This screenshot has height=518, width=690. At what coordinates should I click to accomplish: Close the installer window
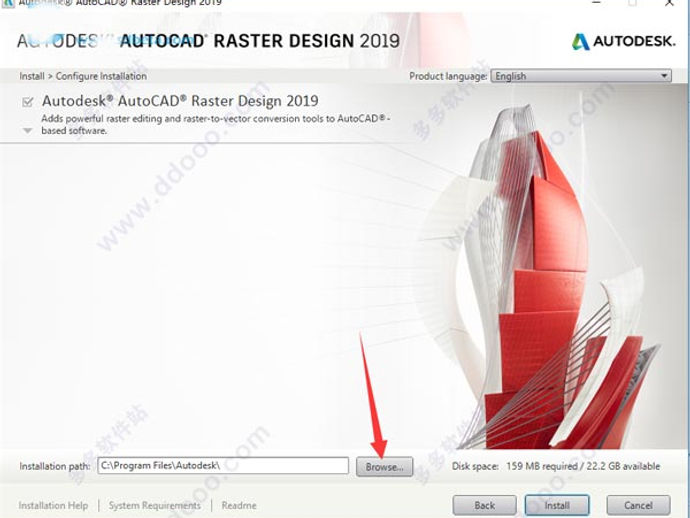point(669,3)
